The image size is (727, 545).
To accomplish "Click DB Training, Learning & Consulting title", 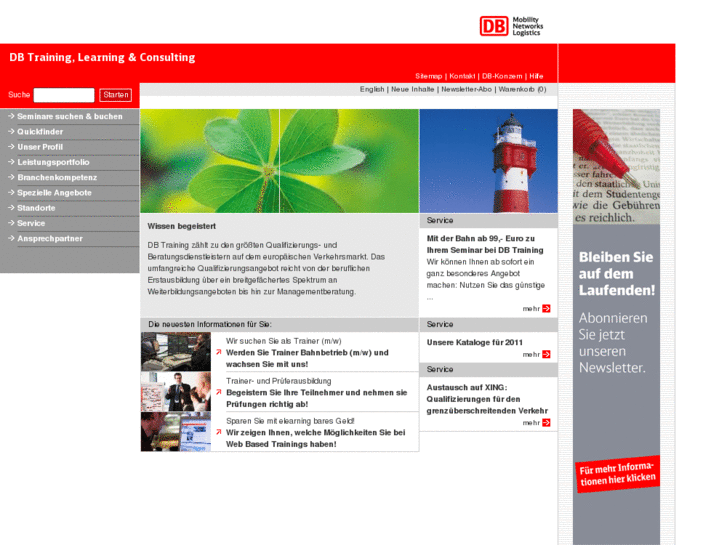I will coord(102,57).
